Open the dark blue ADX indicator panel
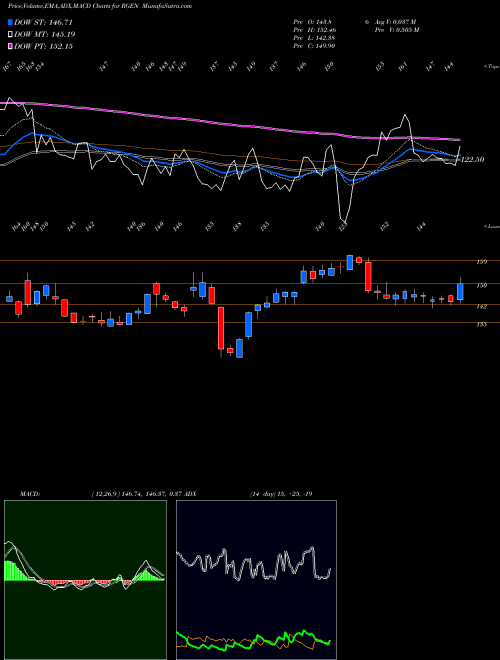 [x=256, y=580]
